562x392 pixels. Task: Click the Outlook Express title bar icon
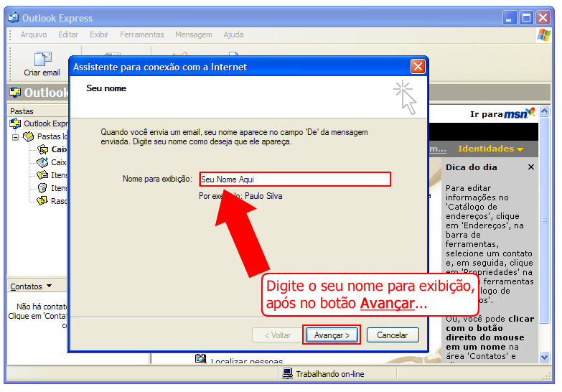pos(14,17)
